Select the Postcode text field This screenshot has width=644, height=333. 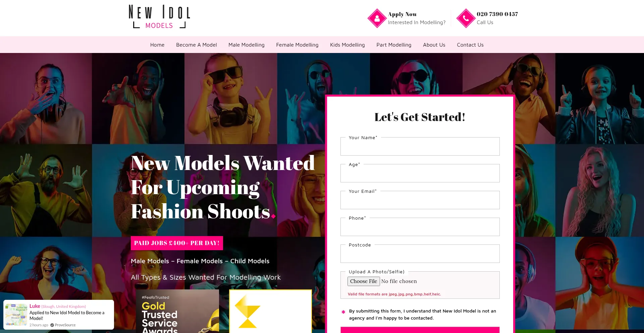[x=420, y=254]
